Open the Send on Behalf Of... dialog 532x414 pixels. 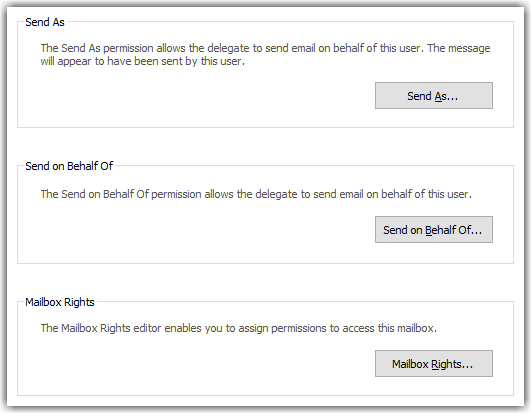click(x=434, y=229)
